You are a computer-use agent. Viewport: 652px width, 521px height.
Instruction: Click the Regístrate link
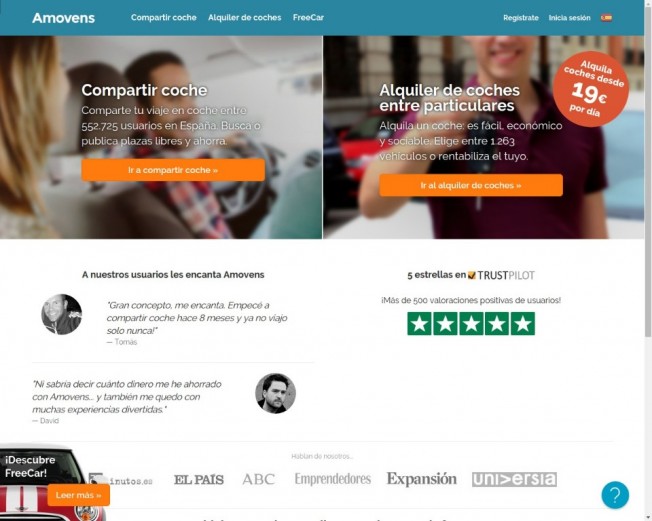click(521, 18)
